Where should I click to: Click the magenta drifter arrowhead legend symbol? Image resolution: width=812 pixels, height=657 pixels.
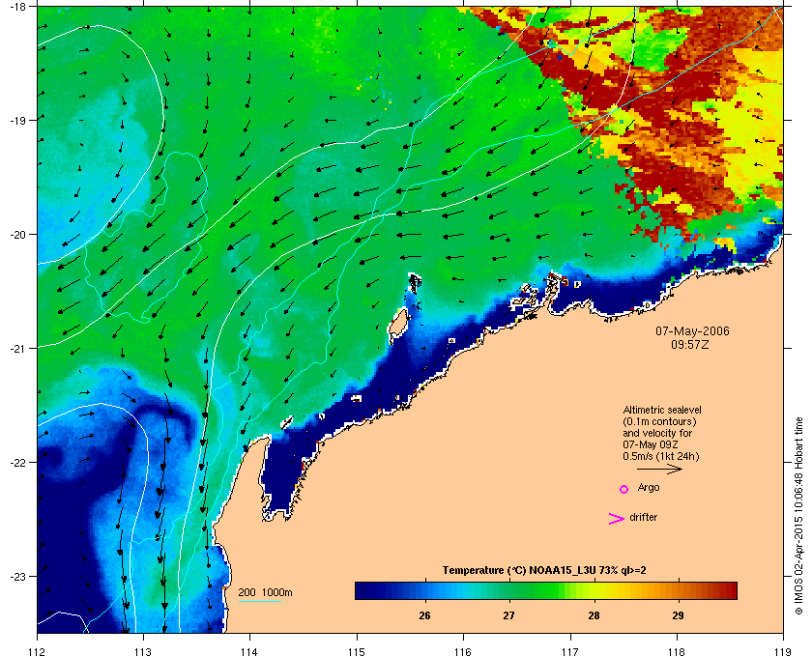[617, 519]
